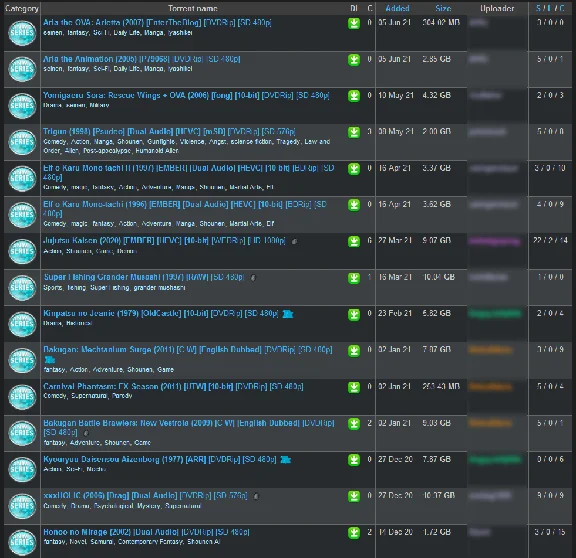Open Kinpatsu no Jeanie (1979) torrent page

(x=161, y=313)
